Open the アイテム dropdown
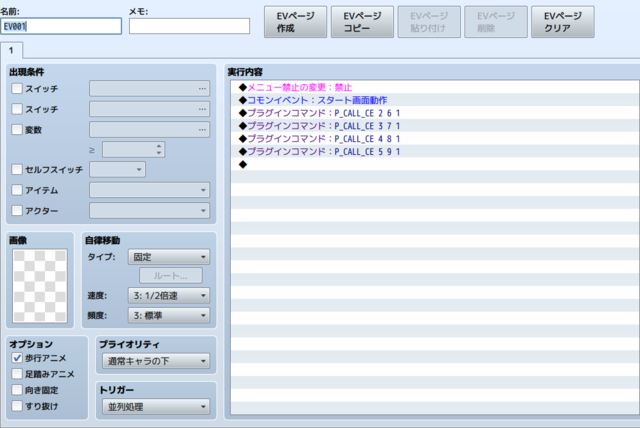The image size is (640, 428). (150, 190)
